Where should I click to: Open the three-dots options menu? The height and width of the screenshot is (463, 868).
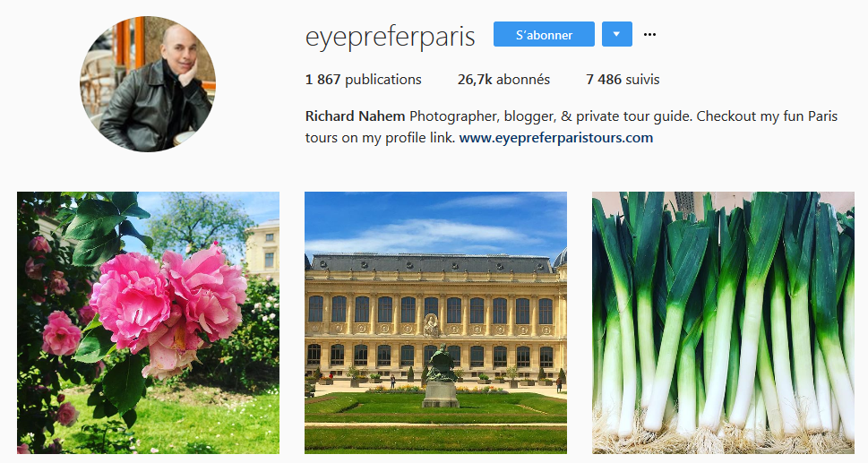pos(650,35)
